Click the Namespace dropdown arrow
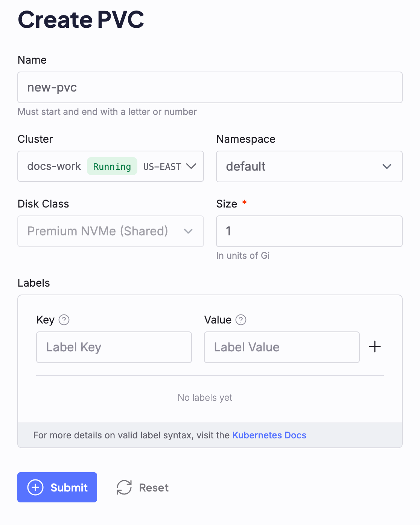The image size is (420, 525). [387, 166]
